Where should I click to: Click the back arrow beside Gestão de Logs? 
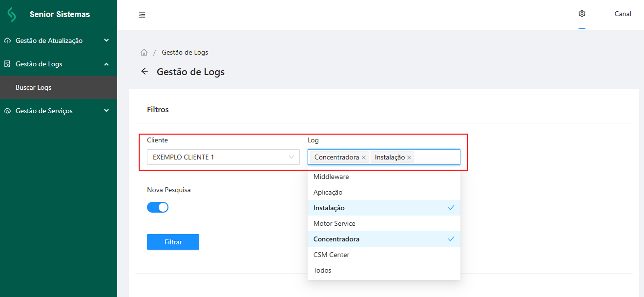tap(145, 72)
